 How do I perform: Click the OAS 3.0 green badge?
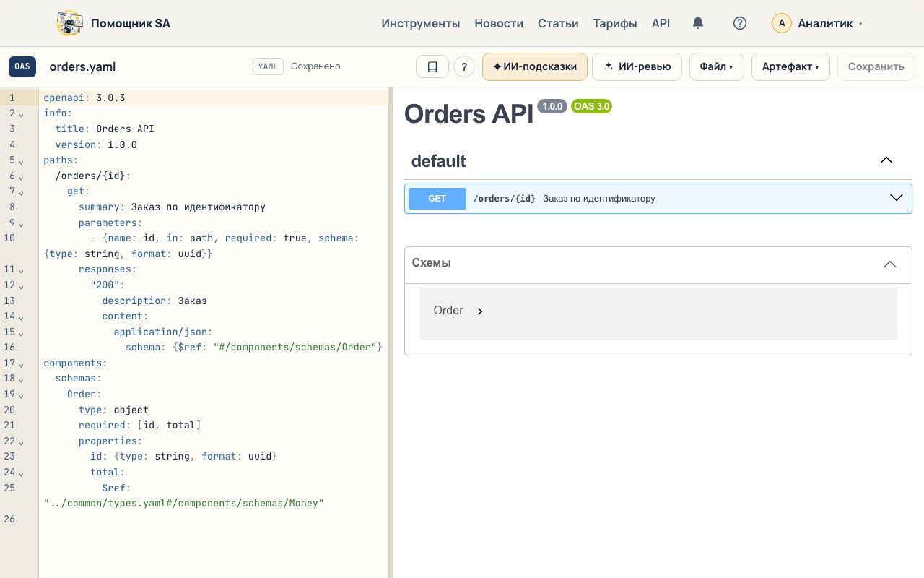pos(591,106)
